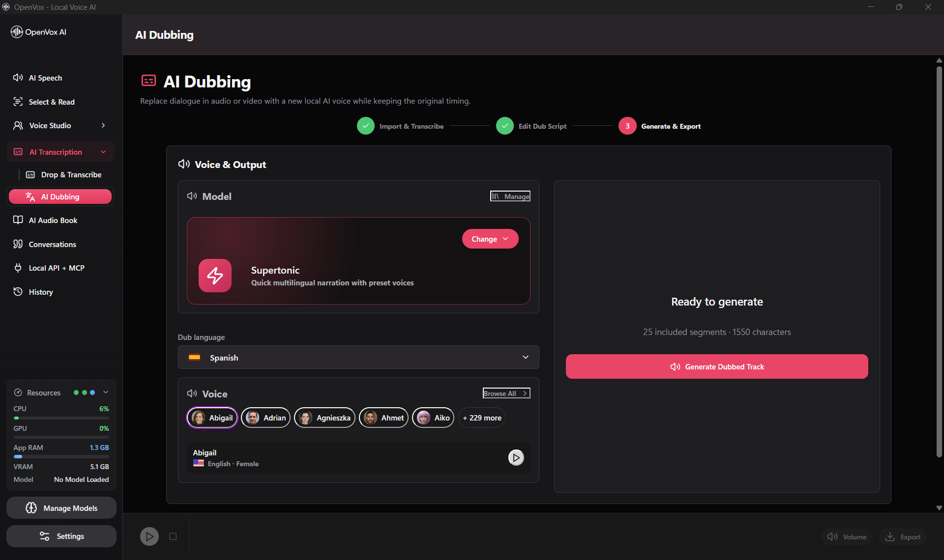This screenshot has height=560, width=944.
Task: Collapse the AI Transcription menu chevron
Action: pyautogui.click(x=103, y=152)
